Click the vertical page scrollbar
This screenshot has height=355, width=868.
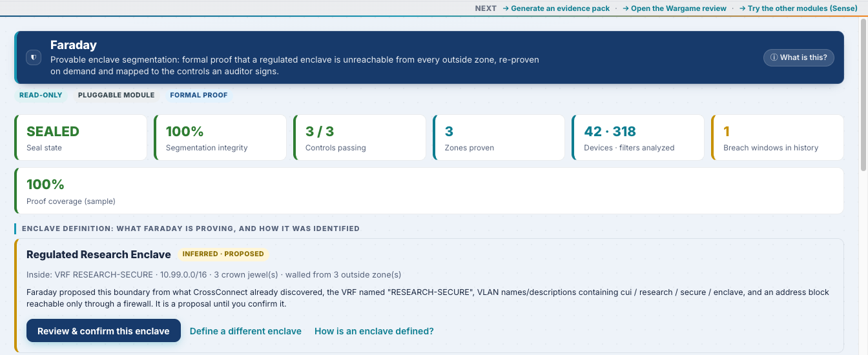[x=863, y=94]
